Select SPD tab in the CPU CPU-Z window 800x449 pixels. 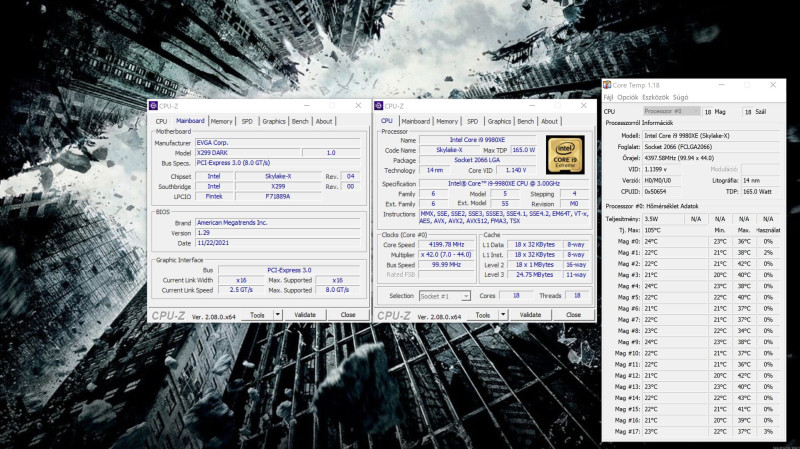tap(472, 121)
